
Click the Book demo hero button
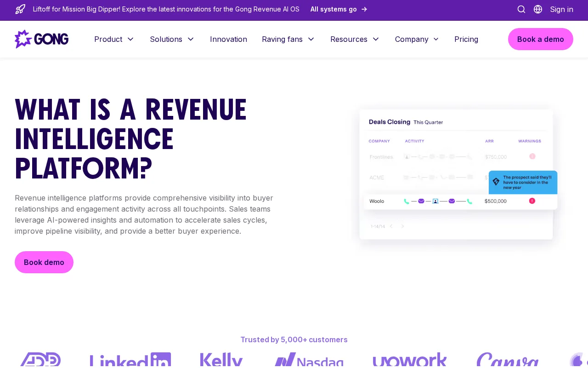point(44,262)
